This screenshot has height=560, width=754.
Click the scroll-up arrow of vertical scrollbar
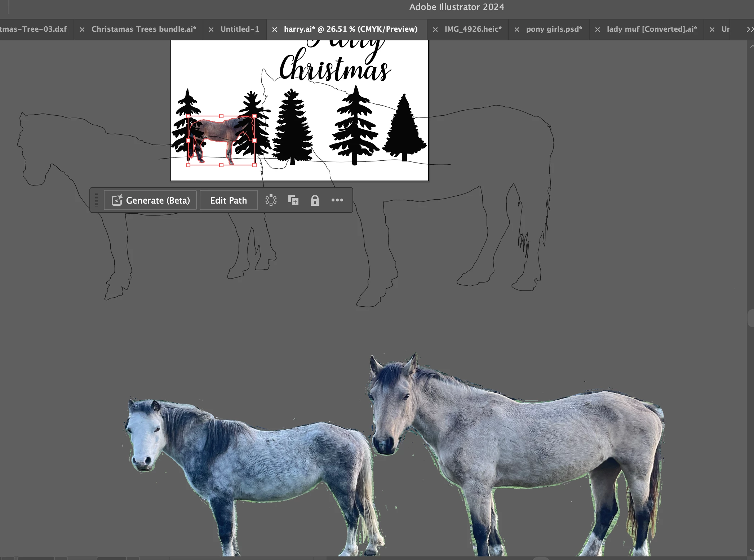click(x=751, y=46)
